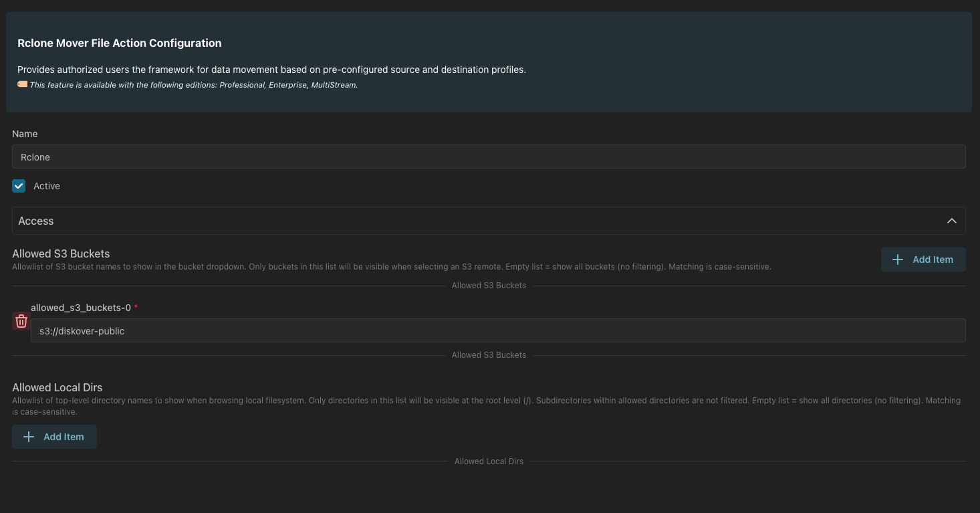Click the "Rclone Mover File Action Configuration" title

(x=120, y=43)
